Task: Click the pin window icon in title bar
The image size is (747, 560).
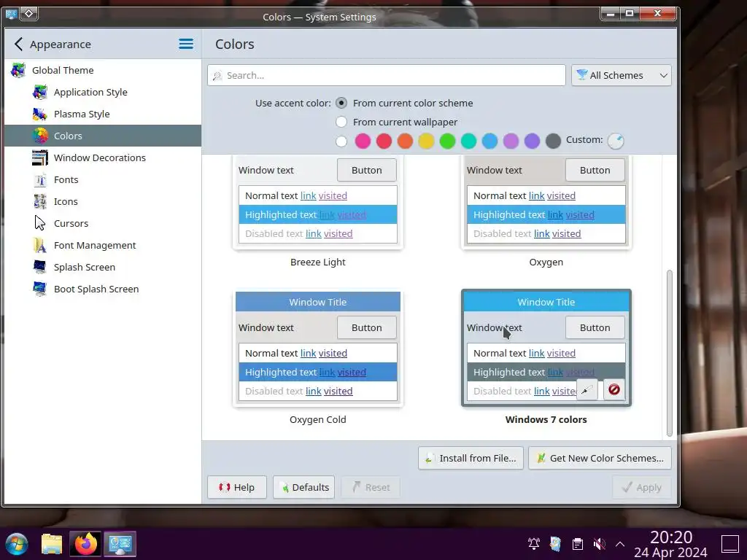Action: tap(29, 14)
